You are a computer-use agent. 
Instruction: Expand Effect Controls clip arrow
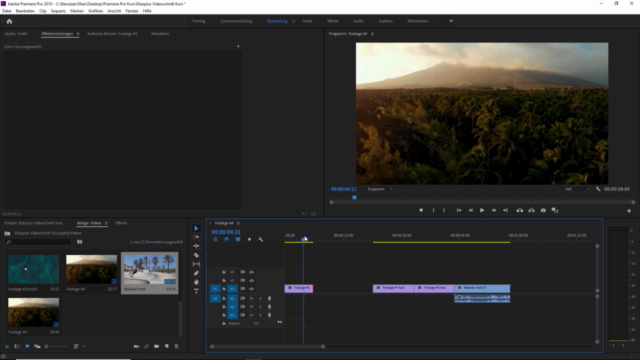238,47
